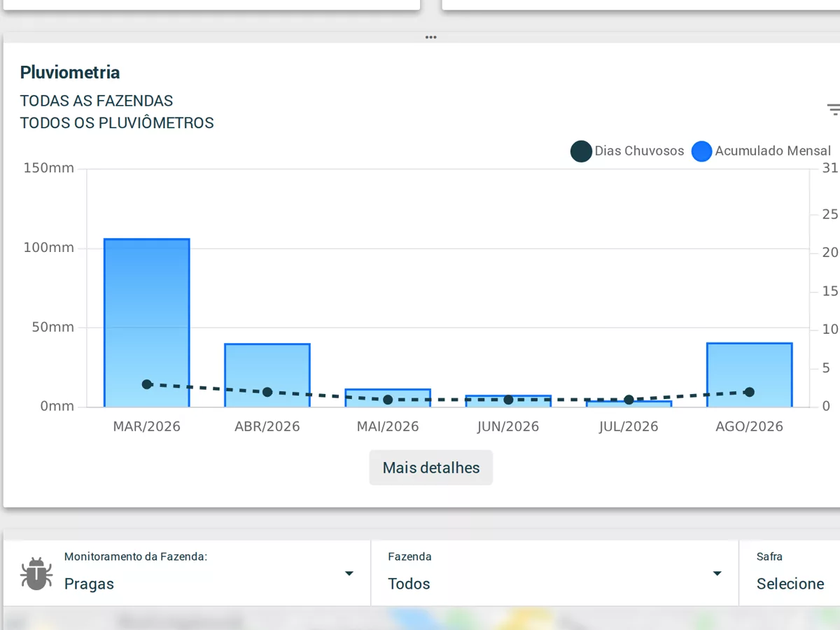840x630 pixels.
Task: Click the TODAS AS FAZENDAS text
Action: (97, 101)
